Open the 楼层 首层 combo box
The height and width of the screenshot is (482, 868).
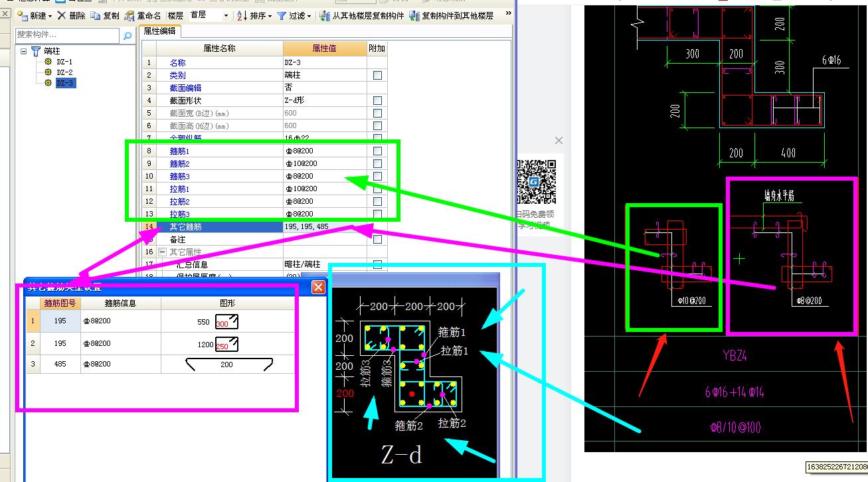(x=209, y=15)
